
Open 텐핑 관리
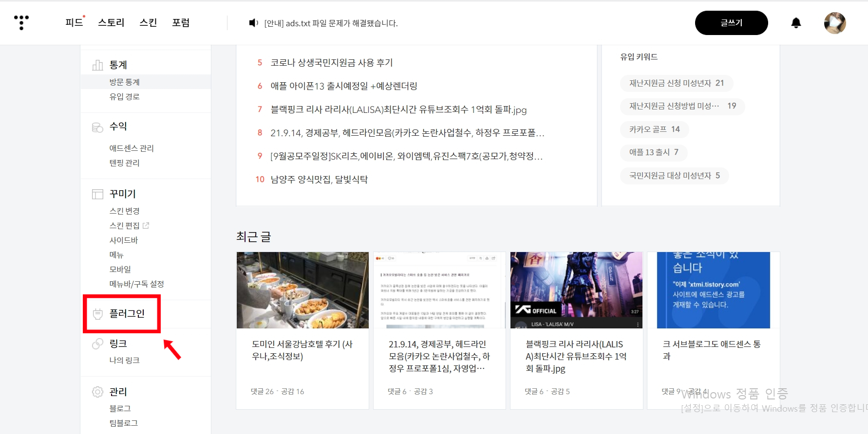(125, 163)
